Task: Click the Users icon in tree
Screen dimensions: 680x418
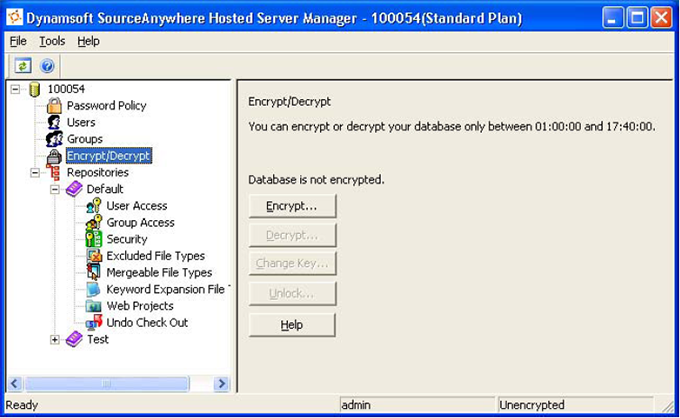Action: (x=54, y=122)
